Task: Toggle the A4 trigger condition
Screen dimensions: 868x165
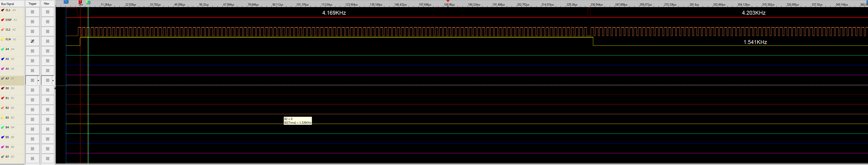Action: (32, 51)
